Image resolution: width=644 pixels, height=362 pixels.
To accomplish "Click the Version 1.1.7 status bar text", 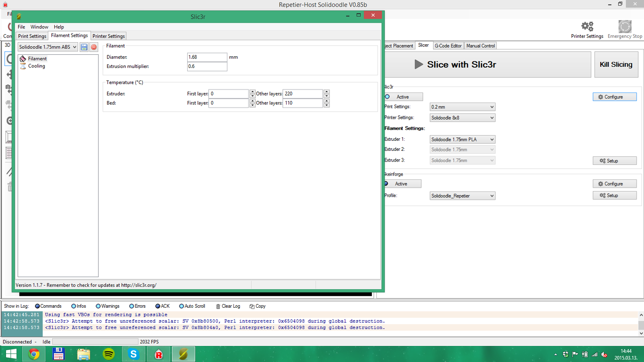I will [x=86, y=285].
